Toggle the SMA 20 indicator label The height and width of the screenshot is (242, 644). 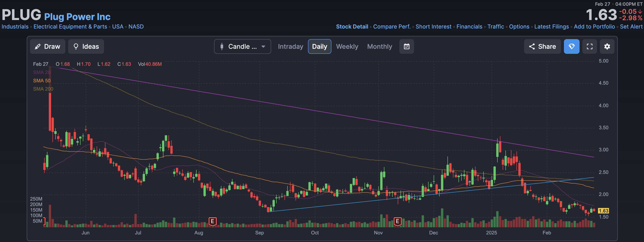42,72
